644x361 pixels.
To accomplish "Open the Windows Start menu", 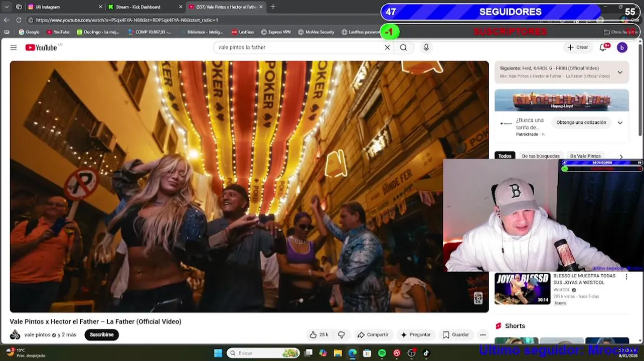I will coord(218,353).
